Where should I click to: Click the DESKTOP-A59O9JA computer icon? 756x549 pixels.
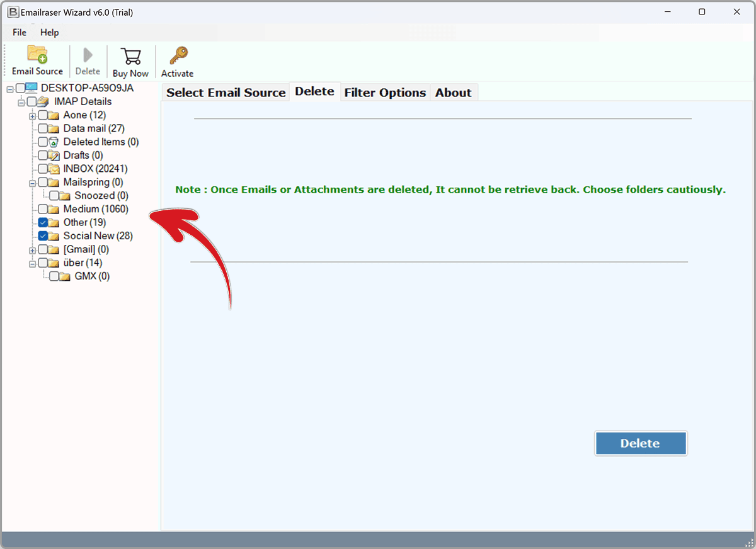33,88
